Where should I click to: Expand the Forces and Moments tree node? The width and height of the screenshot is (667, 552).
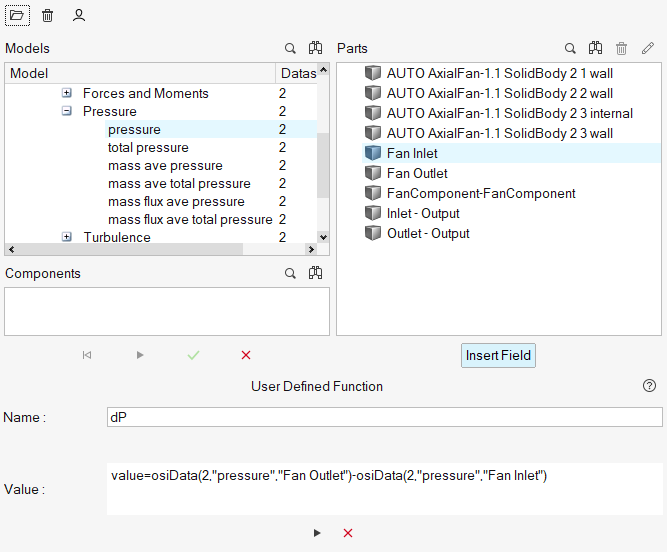[x=67, y=93]
